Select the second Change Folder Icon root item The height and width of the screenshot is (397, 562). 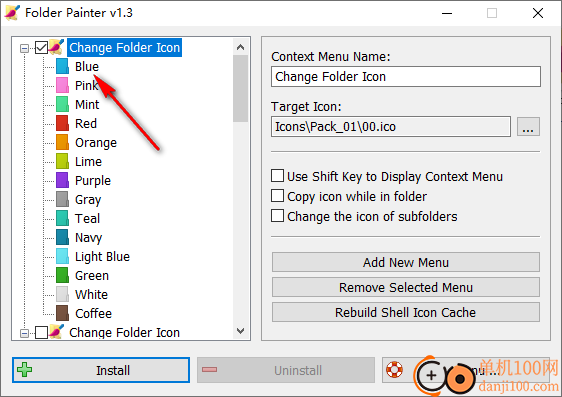[124, 333]
